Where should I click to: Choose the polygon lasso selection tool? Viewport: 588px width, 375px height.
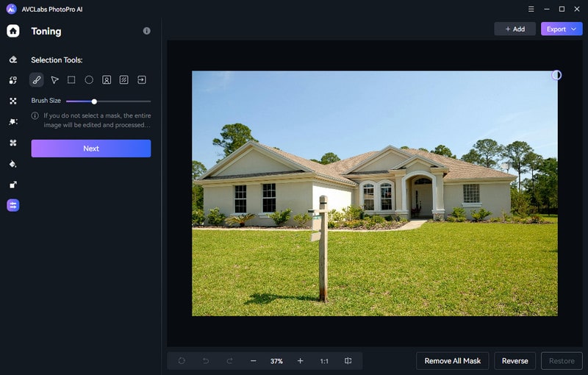pyautogui.click(x=54, y=79)
